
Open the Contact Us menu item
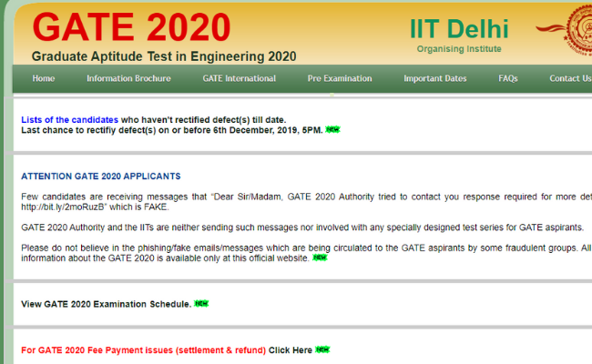(x=569, y=78)
